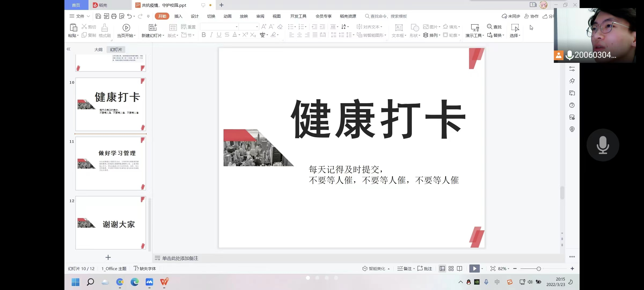644x290 pixels.
Task: Click the Shapes icon
Action: [x=415, y=28]
